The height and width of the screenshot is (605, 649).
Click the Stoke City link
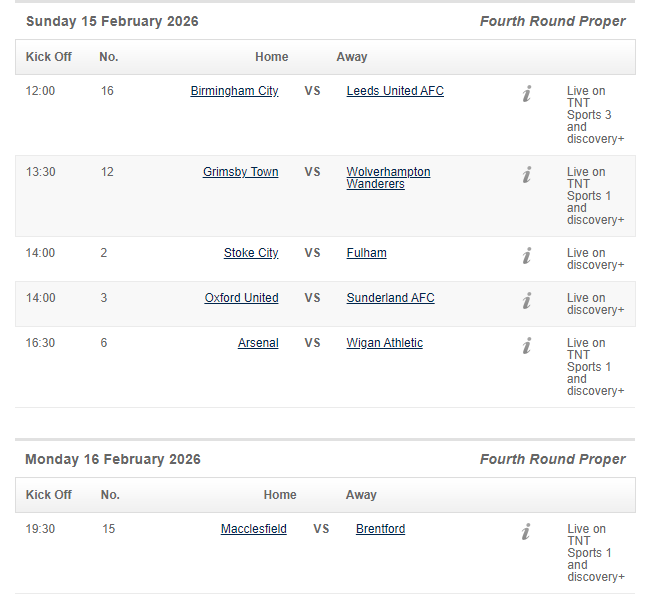[x=251, y=253]
